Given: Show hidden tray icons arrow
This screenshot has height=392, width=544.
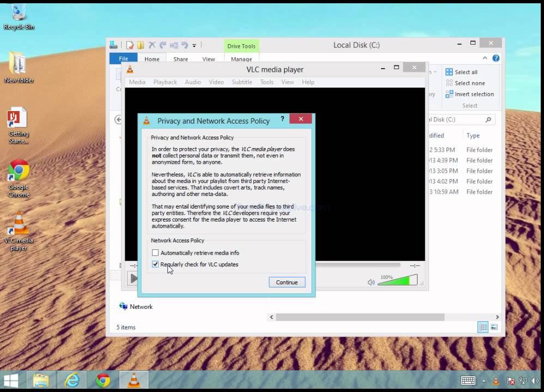Looking at the screenshot, I should coord(483,381).
